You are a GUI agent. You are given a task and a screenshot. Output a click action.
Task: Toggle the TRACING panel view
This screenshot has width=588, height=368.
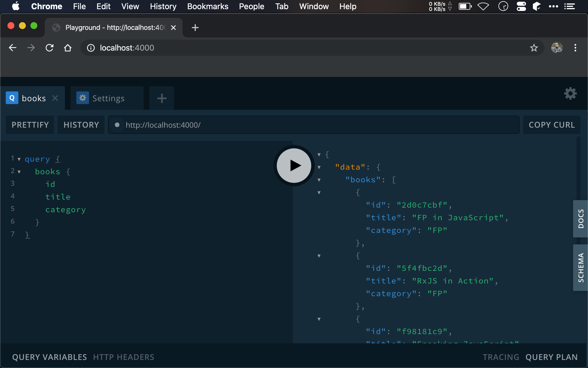pos(501,357)
